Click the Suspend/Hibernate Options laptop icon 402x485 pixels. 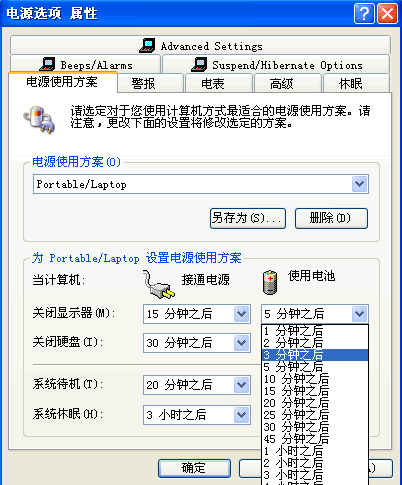(x=199, y=64)
